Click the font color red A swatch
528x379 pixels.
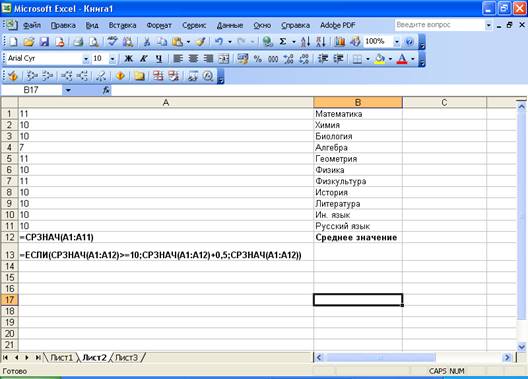402,59
